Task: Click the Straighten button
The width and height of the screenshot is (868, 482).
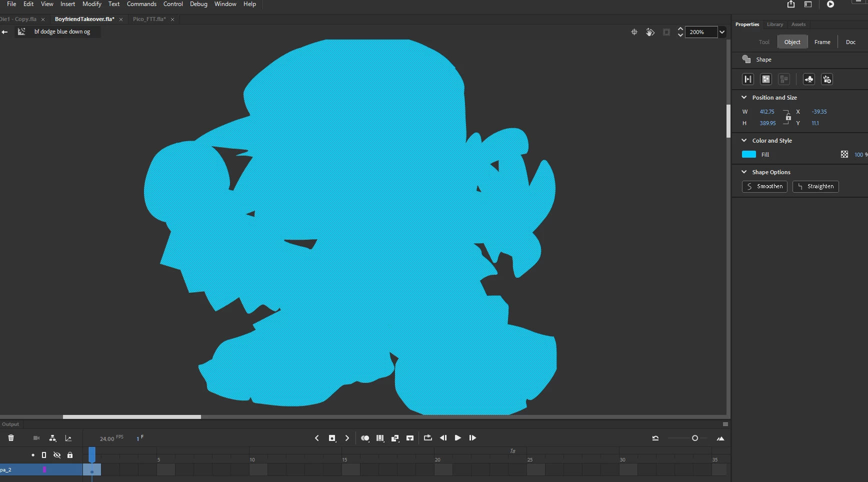Action: (x=815, y=186)
